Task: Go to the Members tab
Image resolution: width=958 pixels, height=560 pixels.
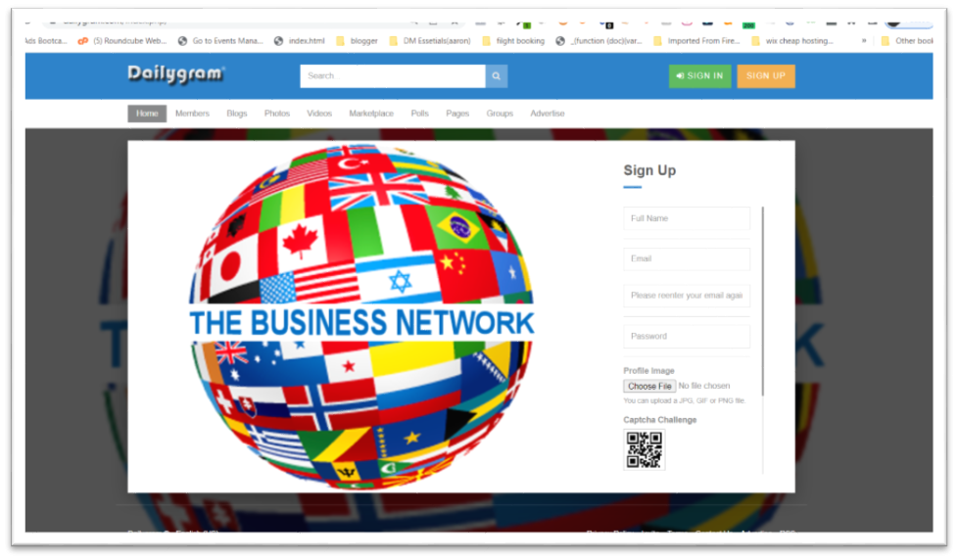Action: tap(192, 114)
